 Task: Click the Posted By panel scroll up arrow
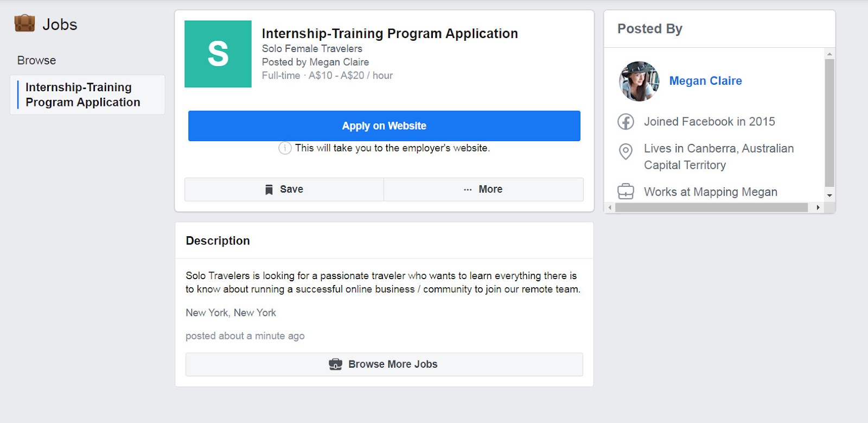[829, 54]
